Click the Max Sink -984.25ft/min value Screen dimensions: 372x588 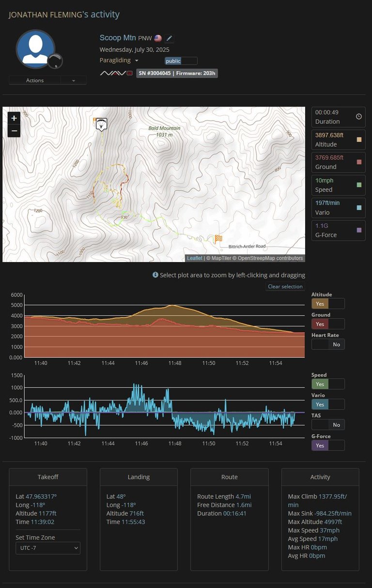[x=333, y=513]
